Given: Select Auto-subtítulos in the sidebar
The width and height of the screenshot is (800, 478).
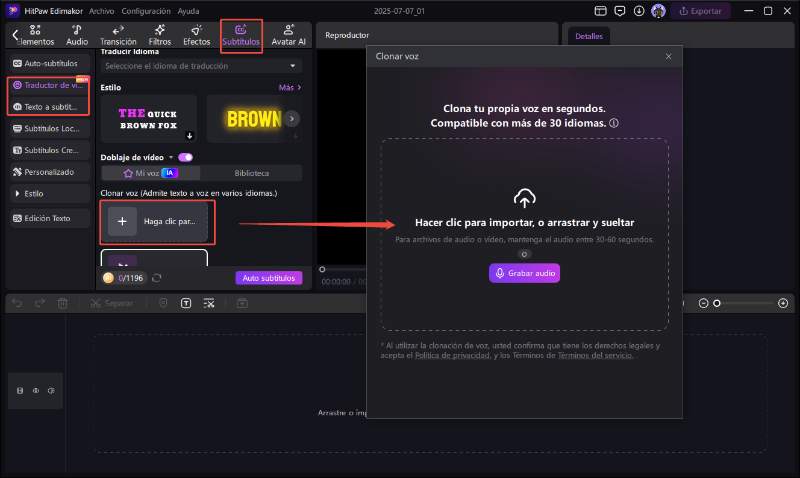Looking at the screenshot, I should point(48,63).
